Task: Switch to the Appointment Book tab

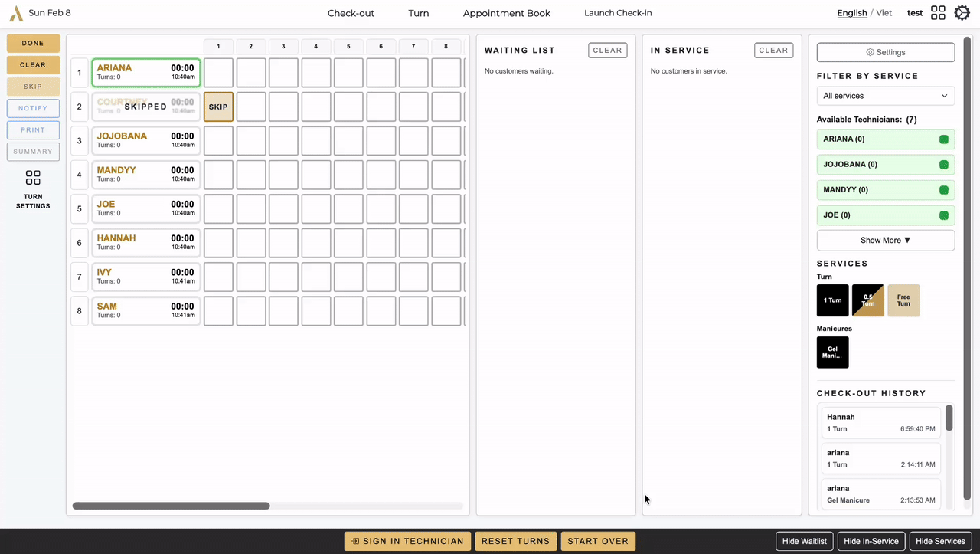Action: pos(506,13)
